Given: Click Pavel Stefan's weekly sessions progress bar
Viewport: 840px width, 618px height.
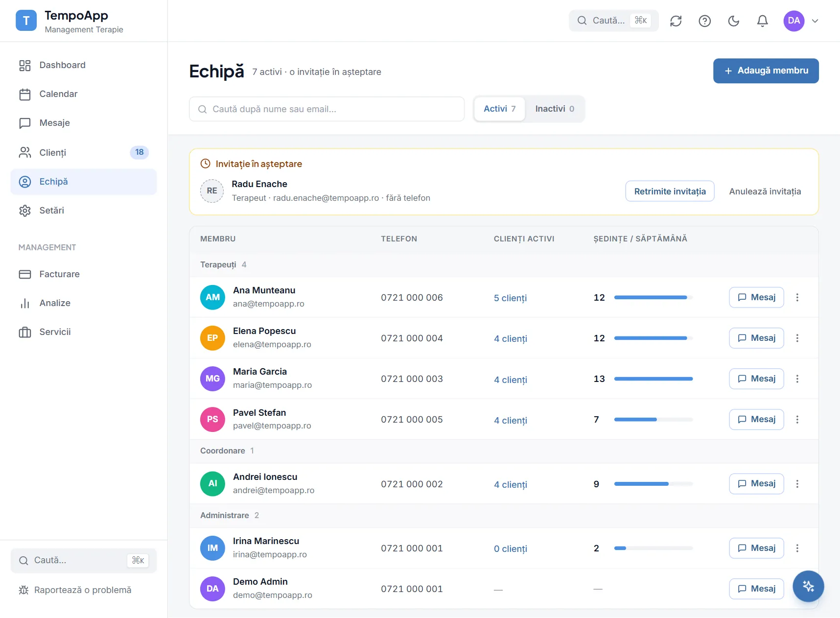Looking at the screenshot, I should [x=653, y=419].
